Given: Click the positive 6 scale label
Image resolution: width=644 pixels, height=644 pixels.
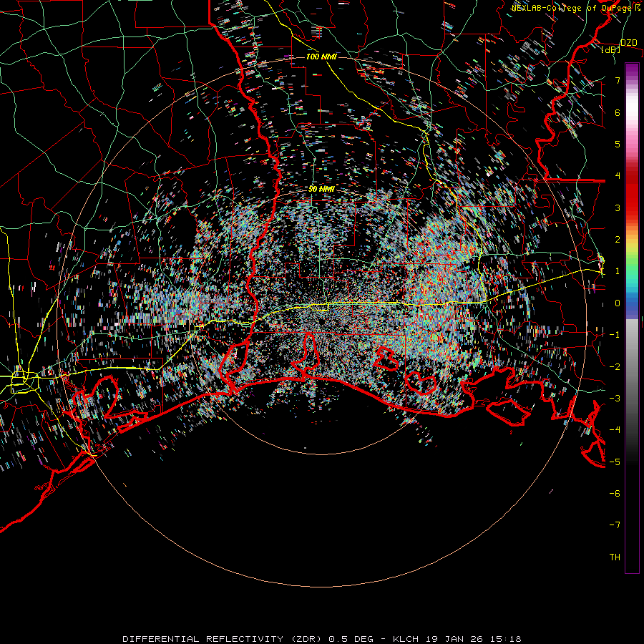Looking at the screenshot, I should click(618, 112).
